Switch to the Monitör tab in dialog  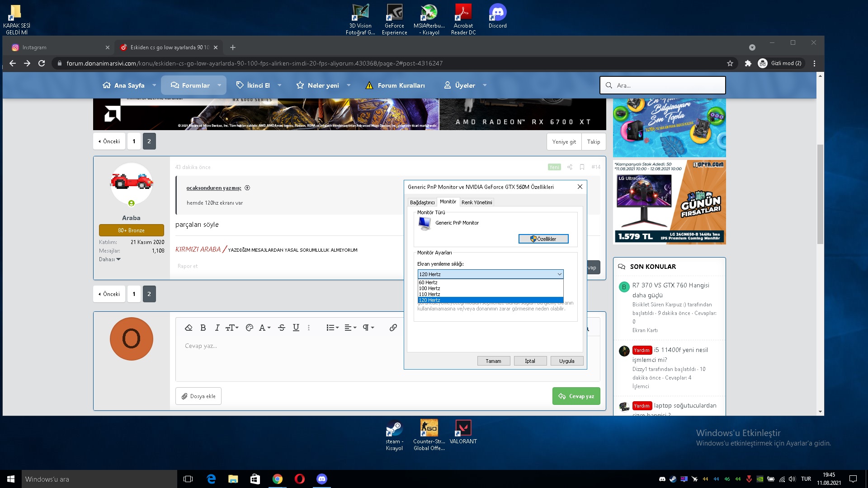pyautogui.click(x=448, y=202)
